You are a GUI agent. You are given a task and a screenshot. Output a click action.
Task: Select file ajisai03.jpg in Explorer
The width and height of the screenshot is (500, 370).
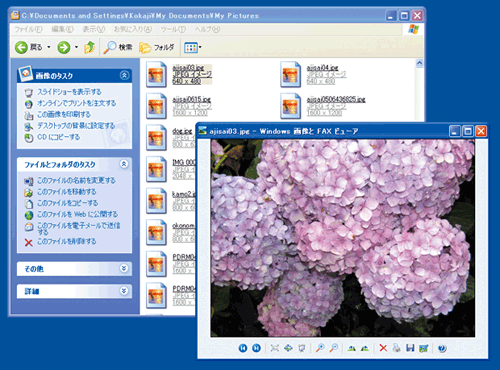(x=179, y=74)
